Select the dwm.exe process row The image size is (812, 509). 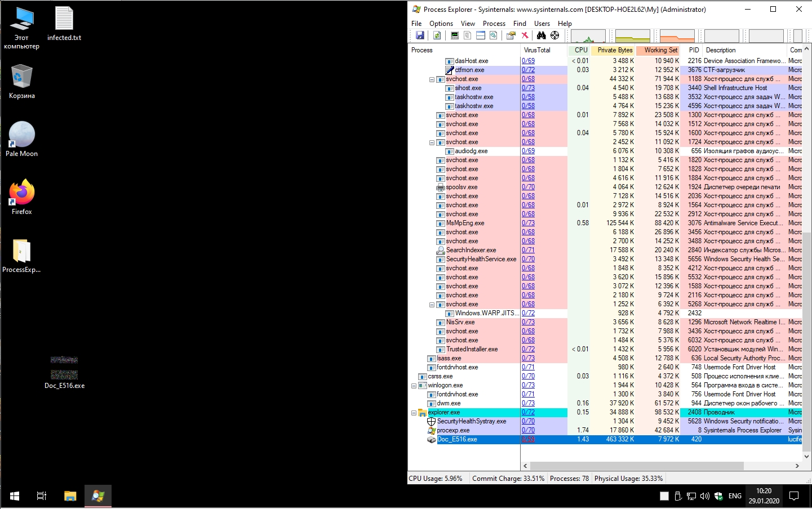pyautogui.click(x=605, y=403)
